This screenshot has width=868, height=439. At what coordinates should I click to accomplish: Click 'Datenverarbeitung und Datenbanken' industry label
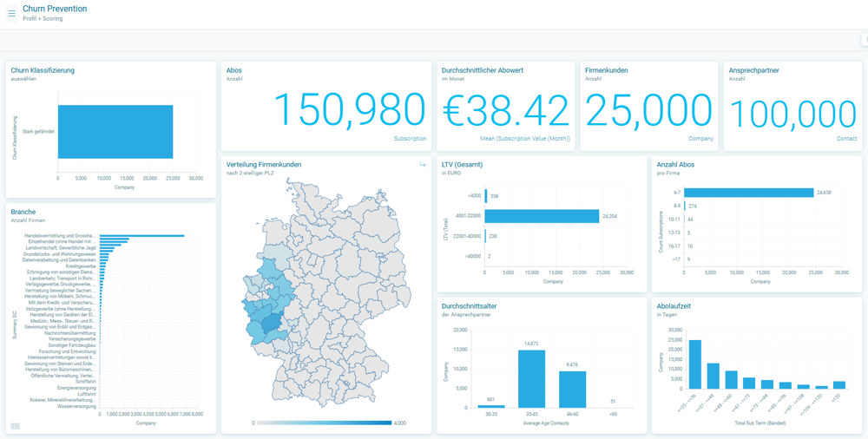pyautogui.click(x=59, y=260)
